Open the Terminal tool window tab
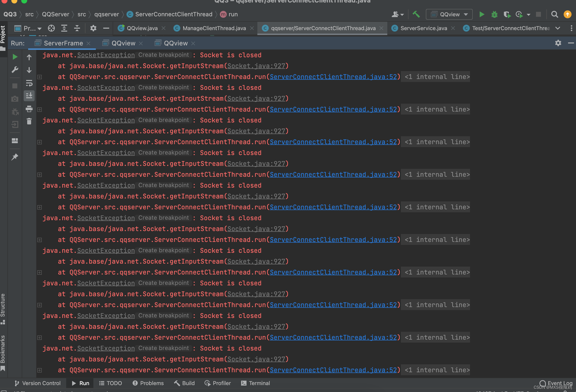 pos(256,383)
